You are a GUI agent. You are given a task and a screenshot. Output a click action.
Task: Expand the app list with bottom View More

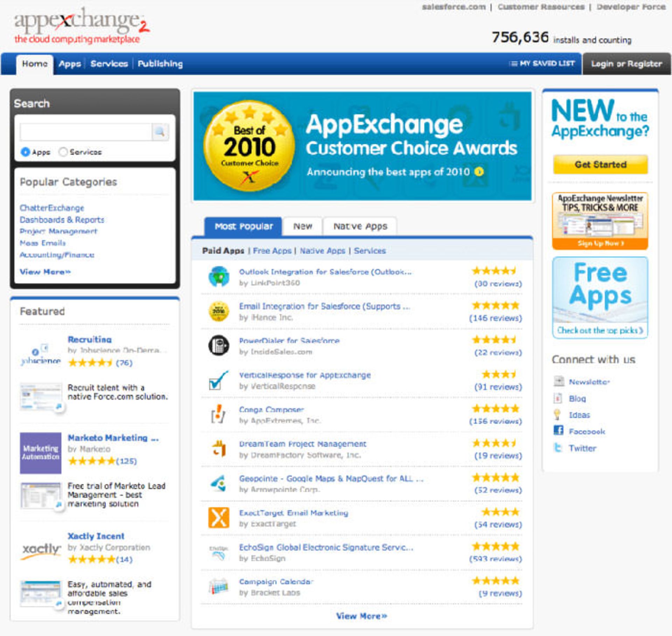361,616
